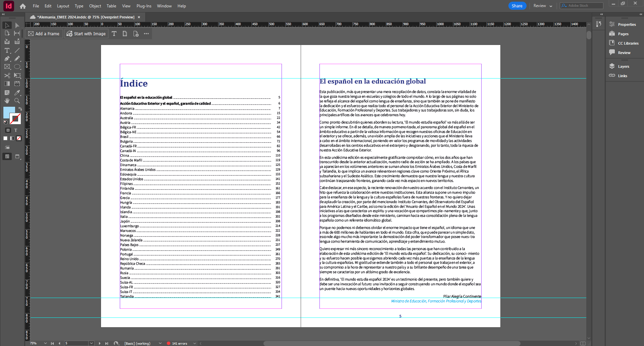The width and height of the screenshot is (644, 346).
Task: Select the Pen tool
Action: (7, 58)
